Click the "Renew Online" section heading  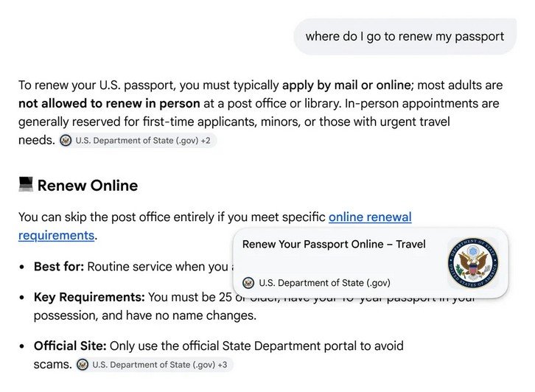tap(88, 186)
